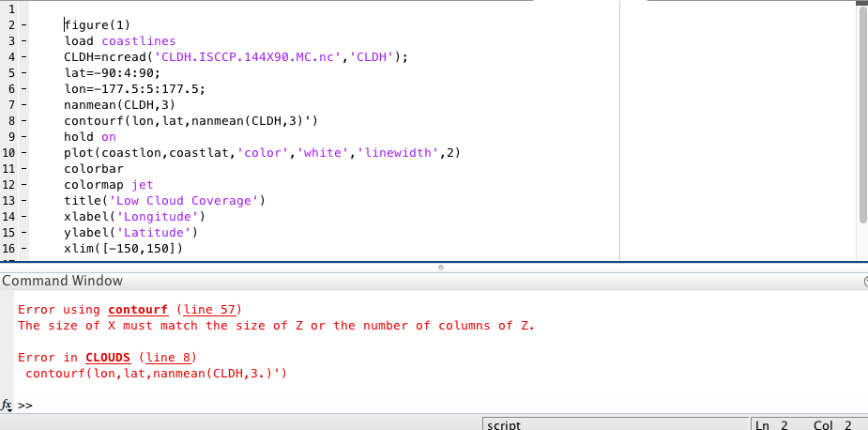This screenshot has height=430, width=868.
Task: Click the 'load coastlines' code line
Action: click(x=119, y=41)
